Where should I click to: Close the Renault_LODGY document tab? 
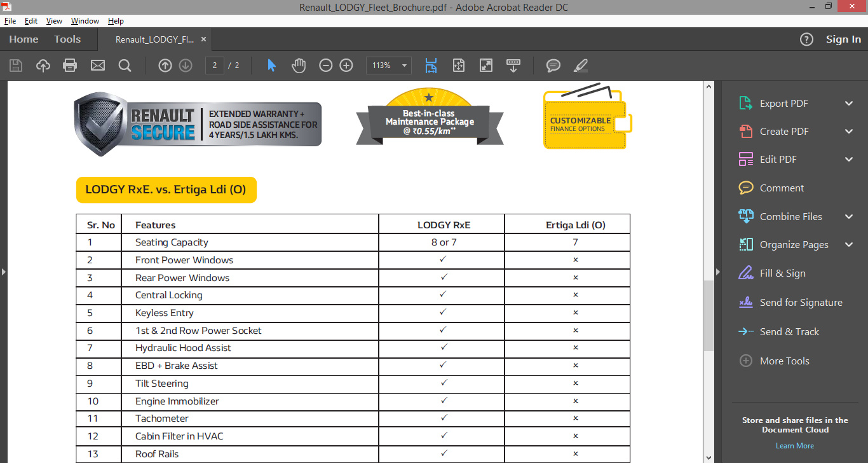point(204,39)
